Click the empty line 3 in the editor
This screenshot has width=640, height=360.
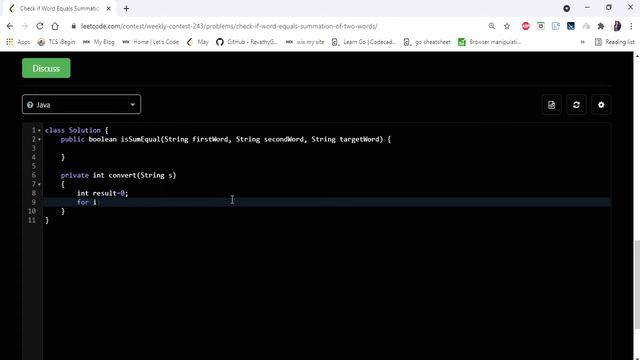coord(327,148)
